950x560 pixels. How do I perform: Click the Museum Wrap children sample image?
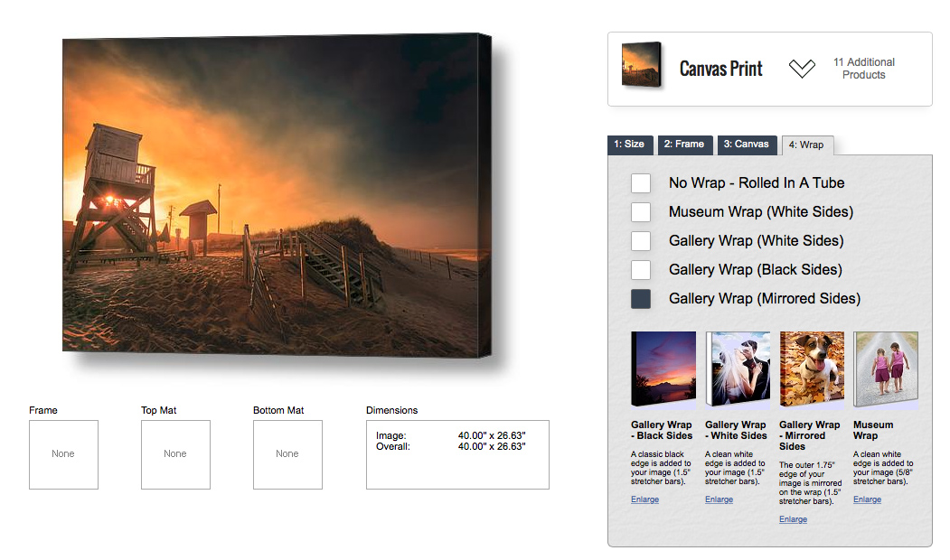[886, 369]
